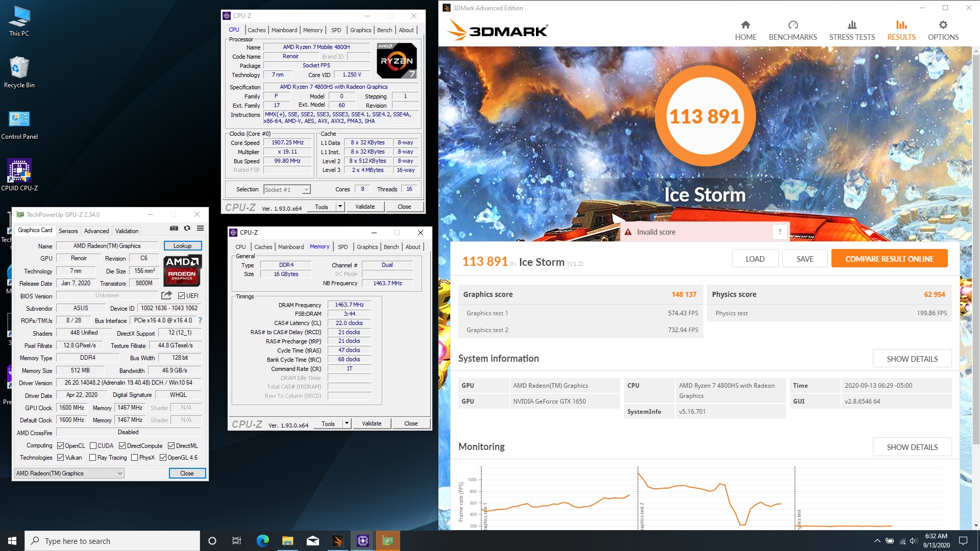Toggle the DirectML checkbox
The width and height of the screenshot is (980, 551).
click(x=171, y=446)
